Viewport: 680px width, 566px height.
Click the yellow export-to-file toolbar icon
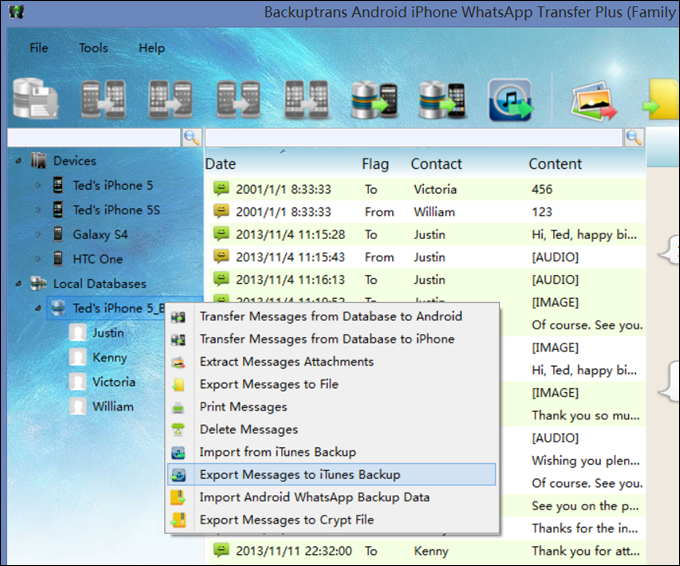pos(660,100)
